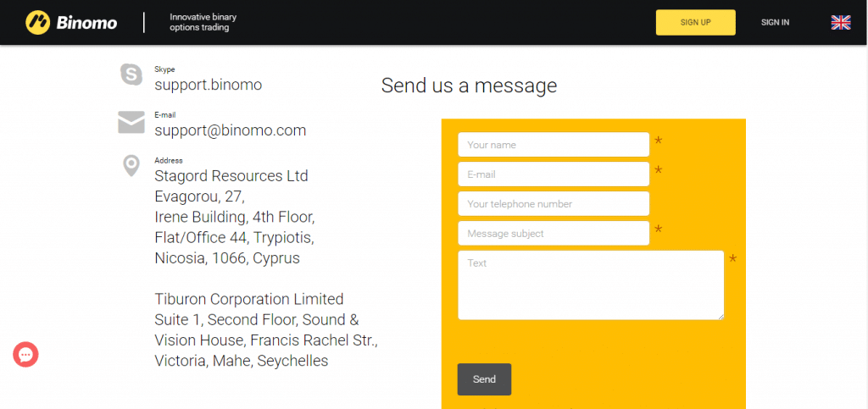Click the SIGN UP button
This screenshot has width=868, height=409.
[x=695, y=23]
